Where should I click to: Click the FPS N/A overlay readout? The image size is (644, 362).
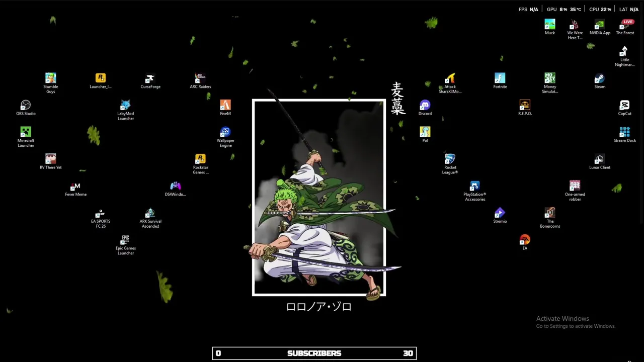pos(528,9)
